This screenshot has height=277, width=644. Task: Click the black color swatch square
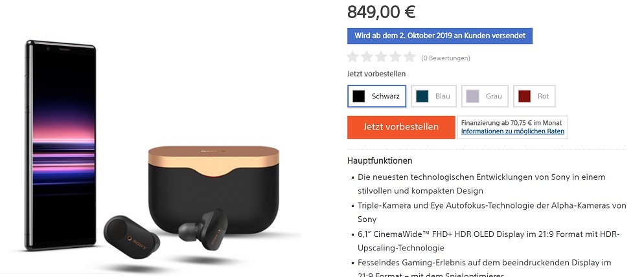358,96
